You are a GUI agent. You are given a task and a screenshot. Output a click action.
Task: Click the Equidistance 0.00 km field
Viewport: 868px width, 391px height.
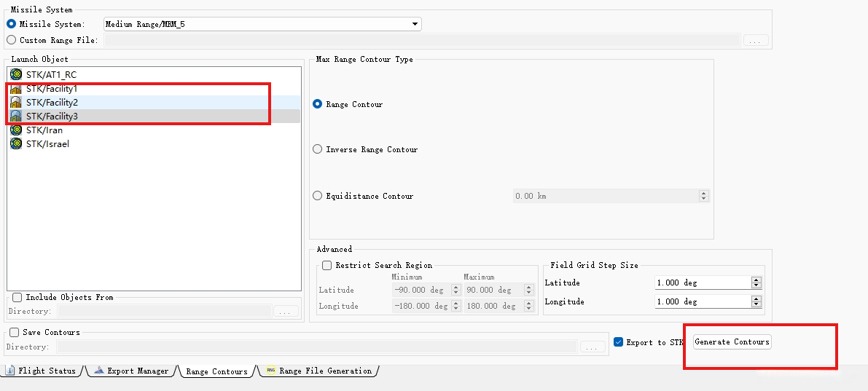(606, 196)
